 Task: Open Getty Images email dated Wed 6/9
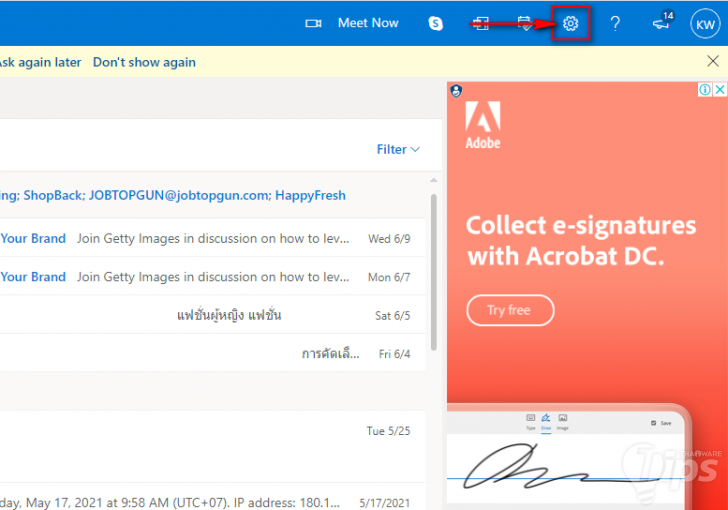click(213, 238)
